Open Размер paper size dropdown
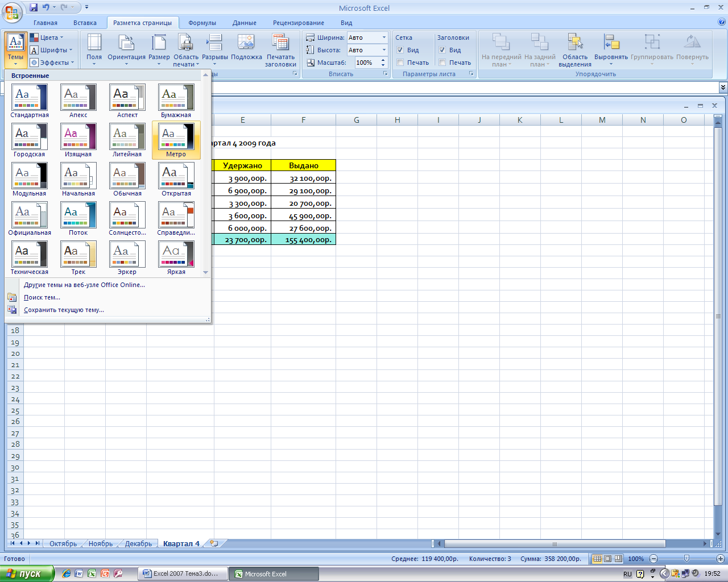Image resolution: width=728 pixels, height=582 pixels. point(159,49)
